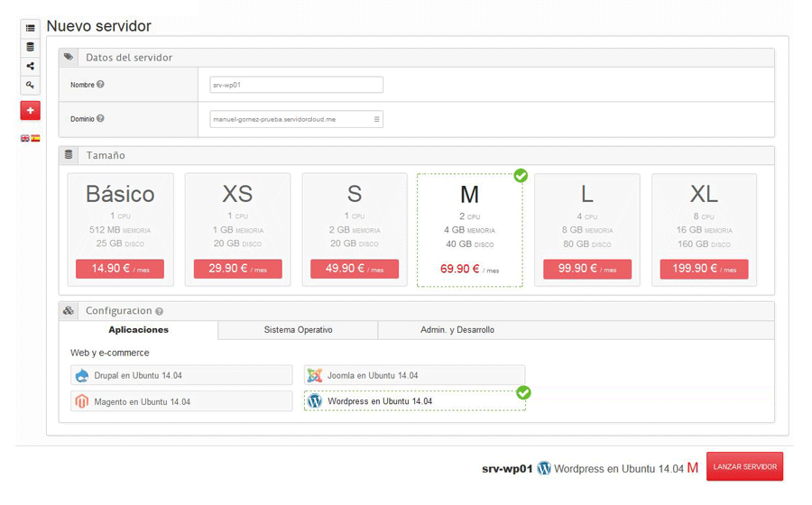Select the M server size card
The height and width of the screenshot is (505, 812).
click(x=470, y=230)
